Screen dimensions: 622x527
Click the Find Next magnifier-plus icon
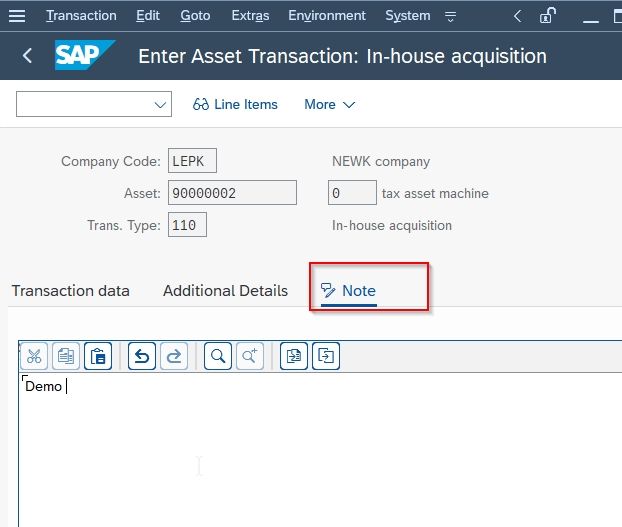(250, 356)
